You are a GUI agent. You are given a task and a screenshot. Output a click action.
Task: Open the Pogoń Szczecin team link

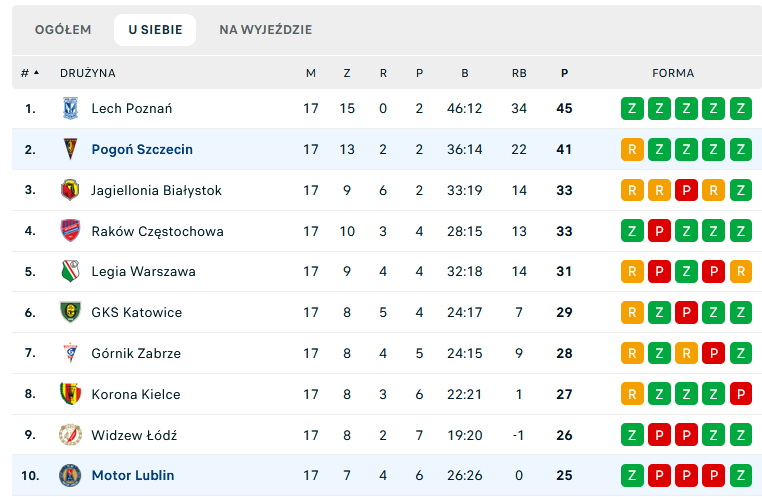(x=142, y=149)
